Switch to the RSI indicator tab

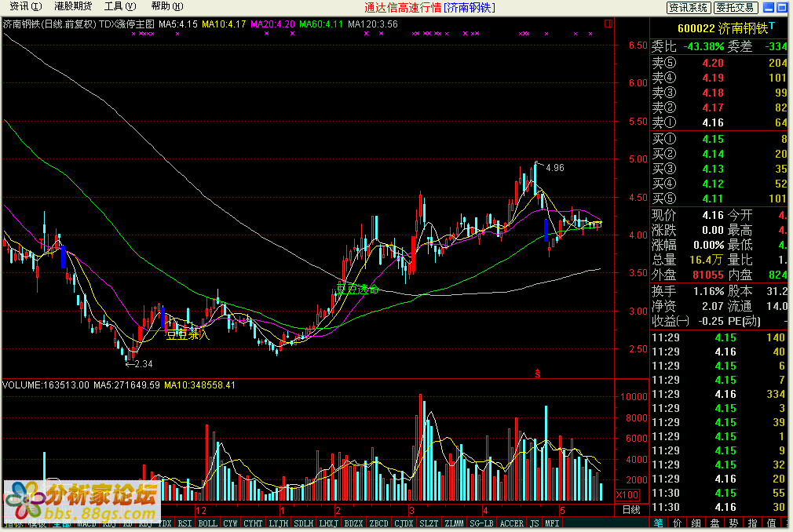click(x=185, y=523)
